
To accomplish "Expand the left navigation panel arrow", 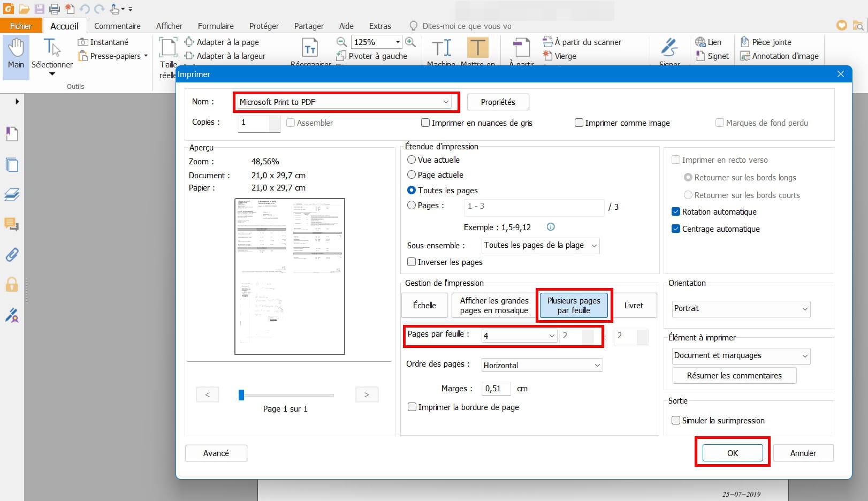I will pos(17,101).
